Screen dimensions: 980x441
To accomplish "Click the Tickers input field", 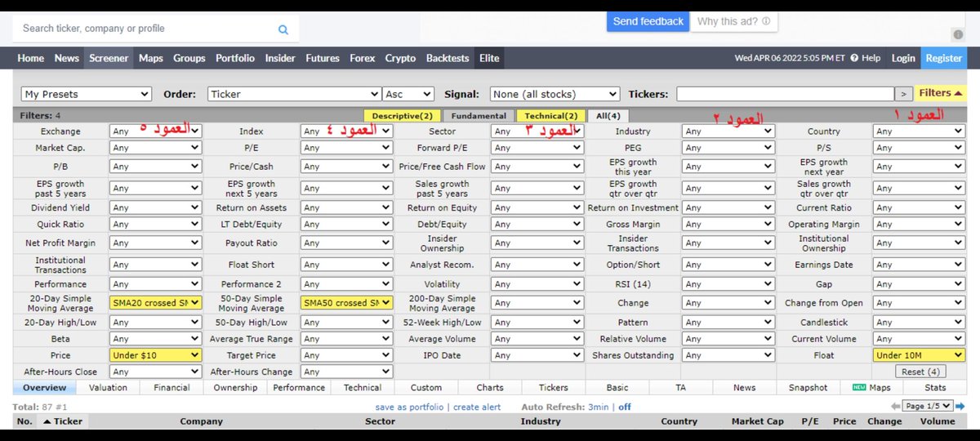I will click(785, 94).
